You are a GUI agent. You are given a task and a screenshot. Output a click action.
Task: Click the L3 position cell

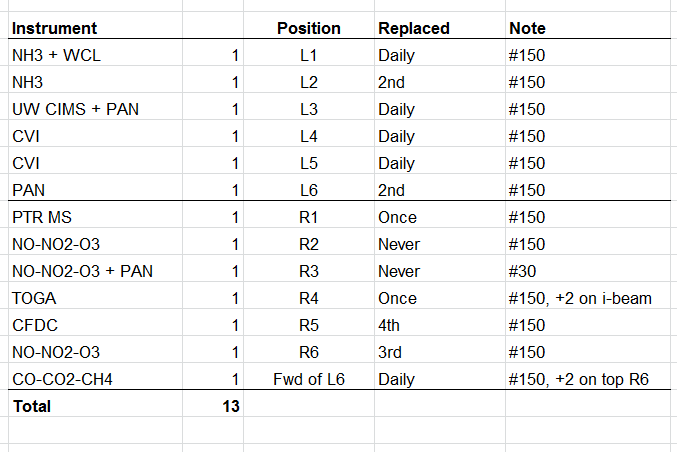click(x=308, y=110)
